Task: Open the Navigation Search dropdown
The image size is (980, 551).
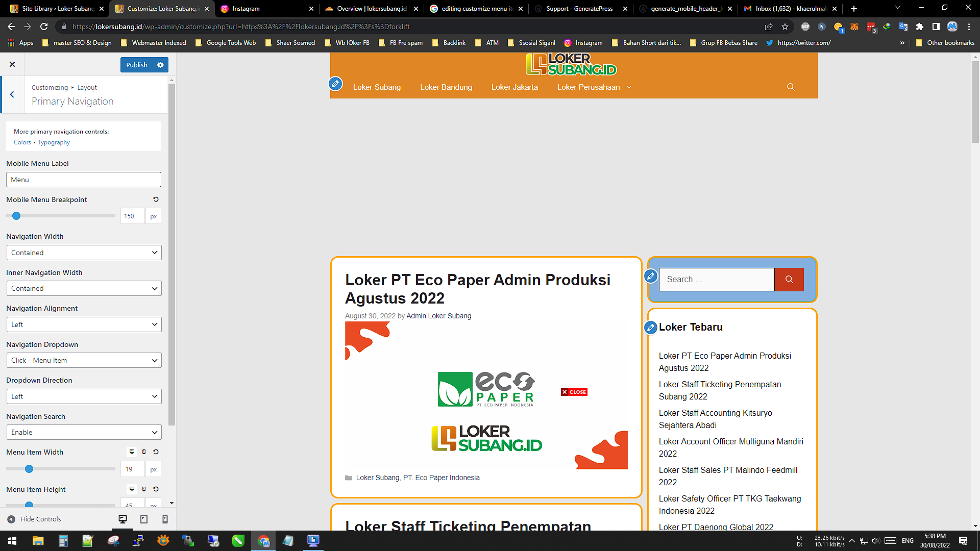Action: point(84,432)
